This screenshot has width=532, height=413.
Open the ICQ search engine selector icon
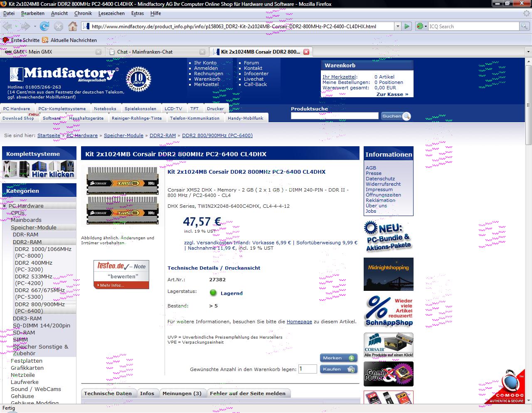pyautogui.click(x=421, y=26)
